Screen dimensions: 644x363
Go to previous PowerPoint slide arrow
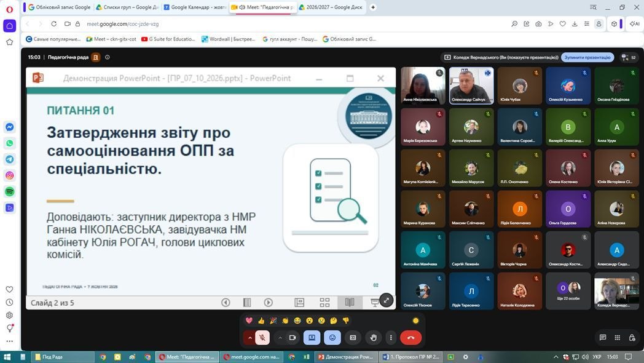(x=226, y=303)
